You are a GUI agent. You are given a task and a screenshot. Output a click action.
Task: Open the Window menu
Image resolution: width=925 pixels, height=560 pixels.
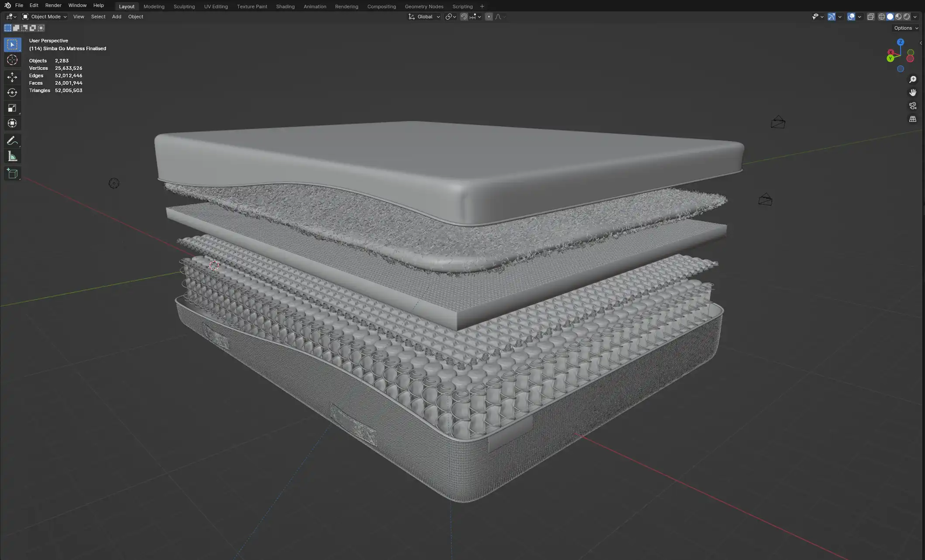[x=77, y=5]
